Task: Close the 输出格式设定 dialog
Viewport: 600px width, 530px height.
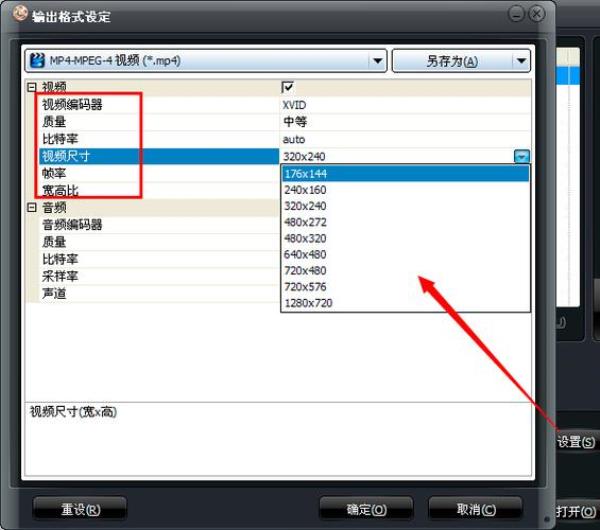Action: (537, 14)
